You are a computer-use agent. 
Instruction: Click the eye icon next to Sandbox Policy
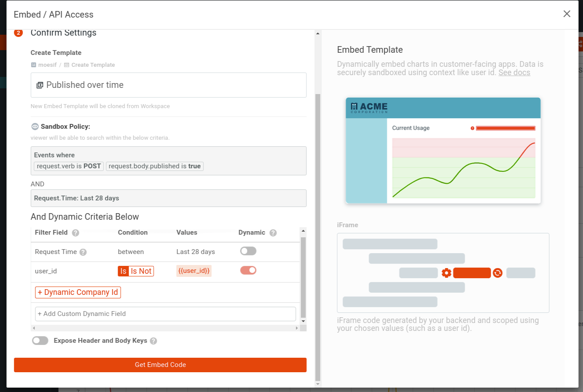(35, 127)
